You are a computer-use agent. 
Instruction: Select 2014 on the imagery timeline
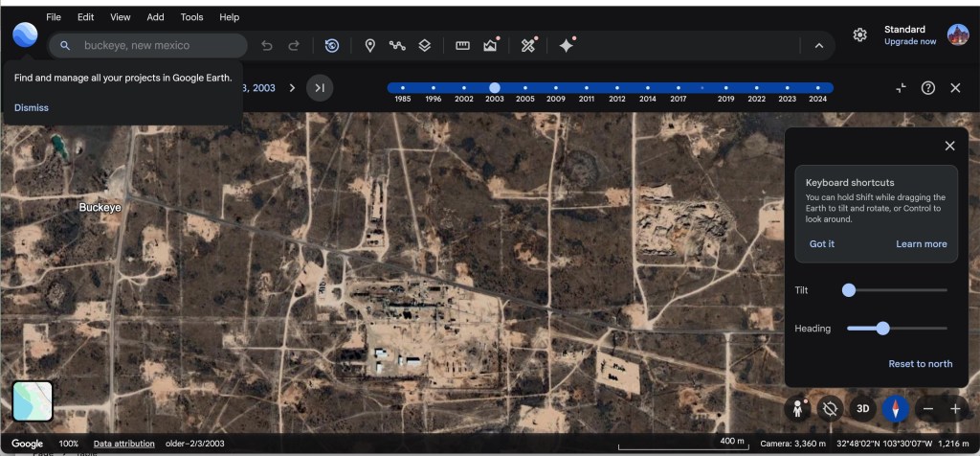coord(648,88)
